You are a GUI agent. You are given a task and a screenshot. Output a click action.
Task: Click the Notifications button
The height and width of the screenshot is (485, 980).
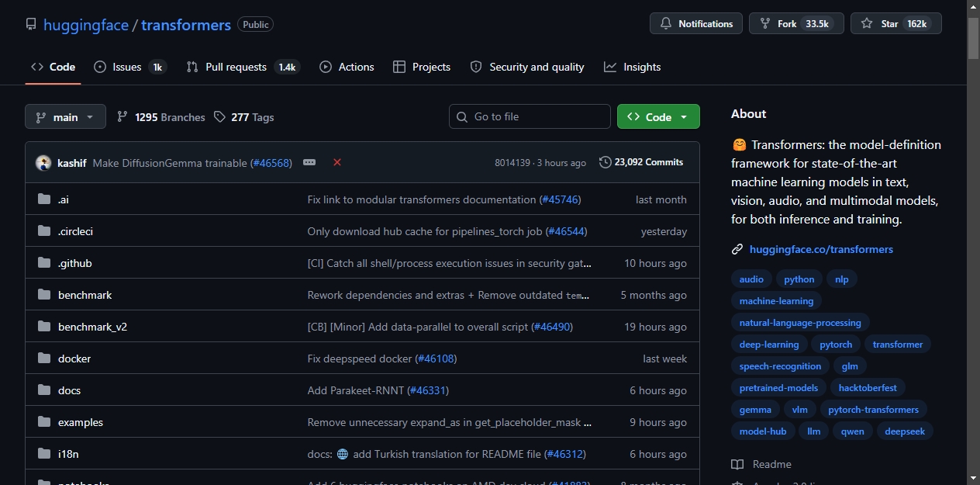(696, 23)
